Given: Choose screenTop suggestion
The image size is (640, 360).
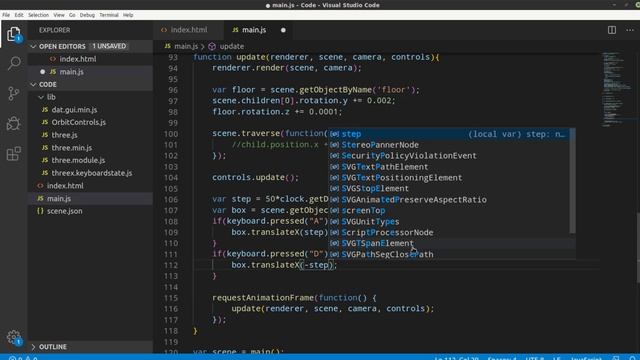Looking at the screenshot, I should click(449, 211).
